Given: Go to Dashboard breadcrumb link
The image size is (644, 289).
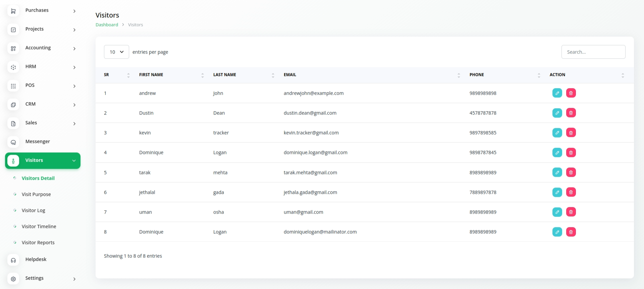Looking at the screenshot, I should pyautogui.click(x=107, y=25).
